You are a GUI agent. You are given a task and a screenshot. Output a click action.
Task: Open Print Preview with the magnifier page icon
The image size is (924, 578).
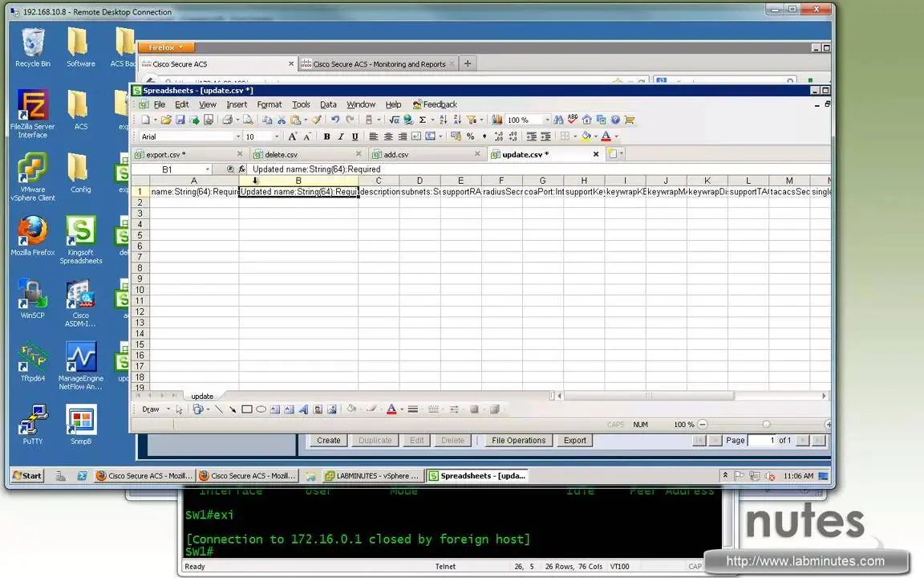click(x=248, y=120)
